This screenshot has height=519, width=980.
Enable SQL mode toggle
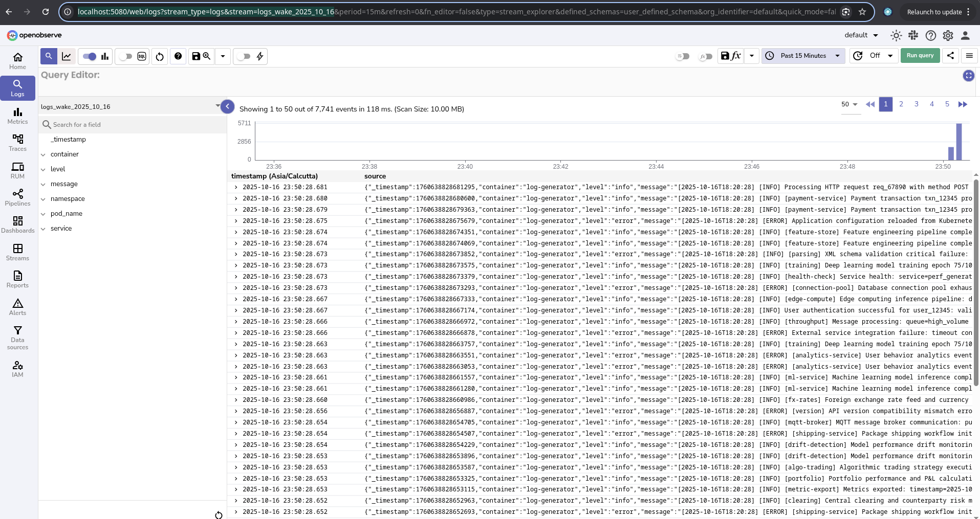pos(126,56)
